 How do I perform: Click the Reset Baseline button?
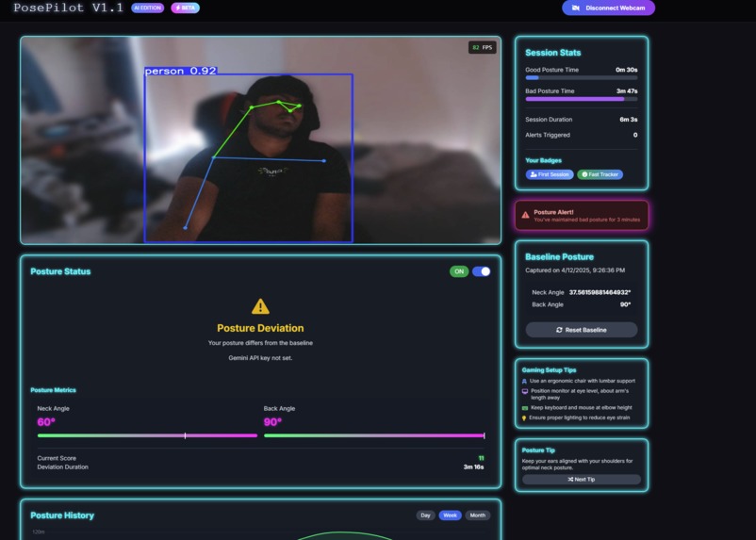(x=582, y=330)
